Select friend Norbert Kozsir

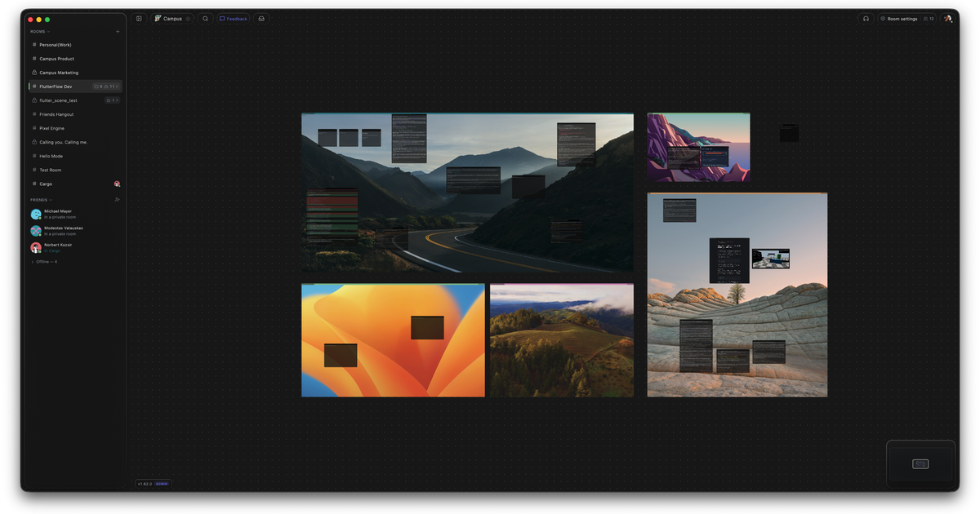[x=74, y=247]
